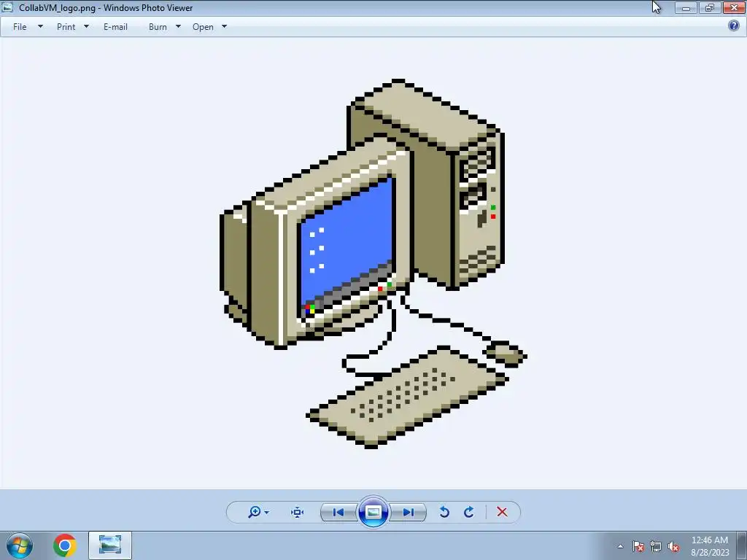Play the slide show
The height and width of the screenshot is (560, 747).
click(x=373, y=512)
